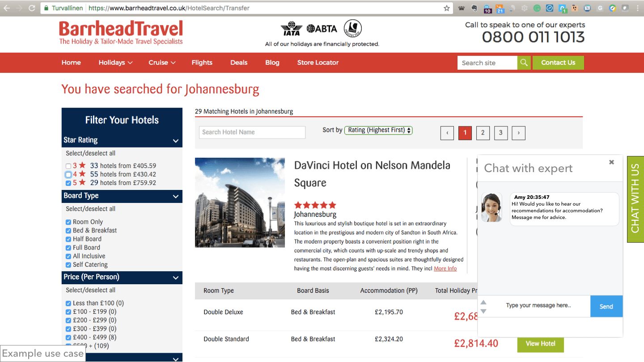Uncheck the Half Board checkbox
Screen dimensions: 644x362
tap(68, 239)
